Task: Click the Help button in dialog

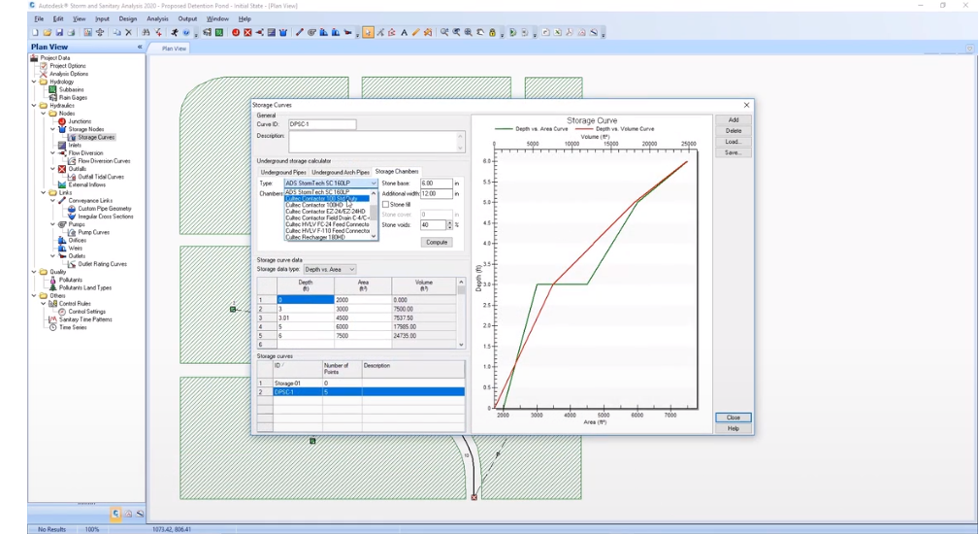Action: [x=734, y=428]
